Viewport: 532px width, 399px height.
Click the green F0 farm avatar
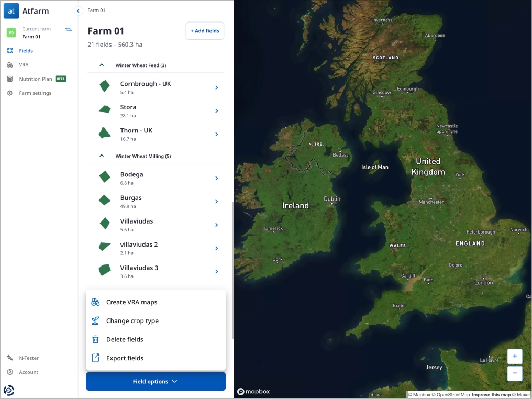10,32
